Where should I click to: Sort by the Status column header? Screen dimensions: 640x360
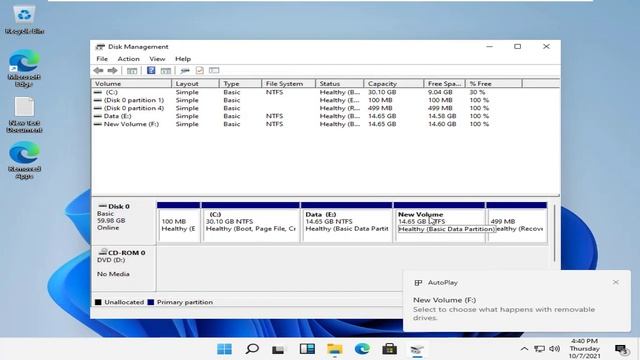click(x=340, y=83)
